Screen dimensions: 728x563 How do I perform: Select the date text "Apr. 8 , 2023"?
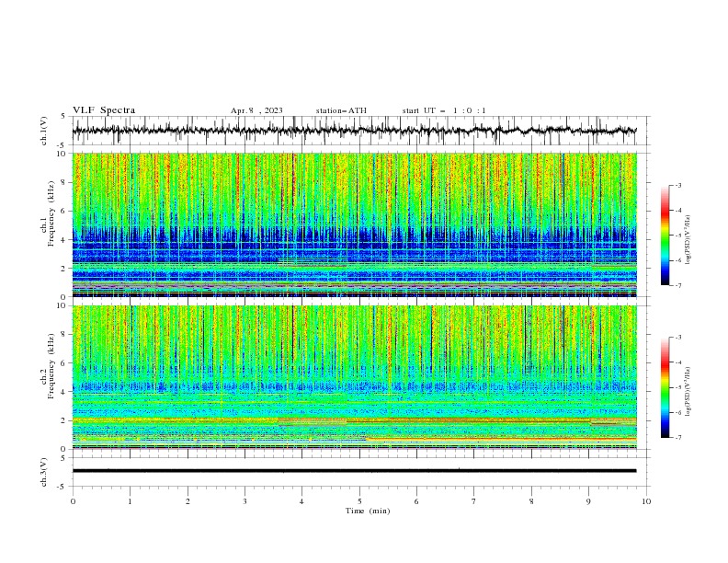[x=256, y=110]
